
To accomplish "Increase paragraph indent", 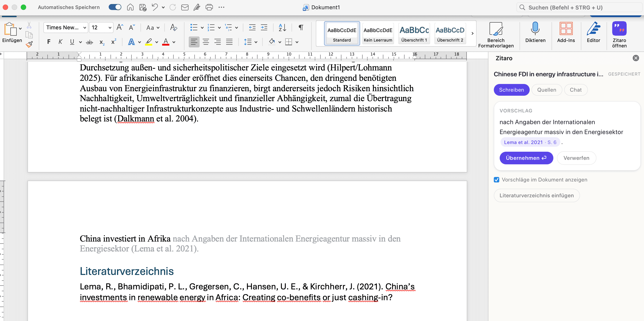I will click(264, 27).
